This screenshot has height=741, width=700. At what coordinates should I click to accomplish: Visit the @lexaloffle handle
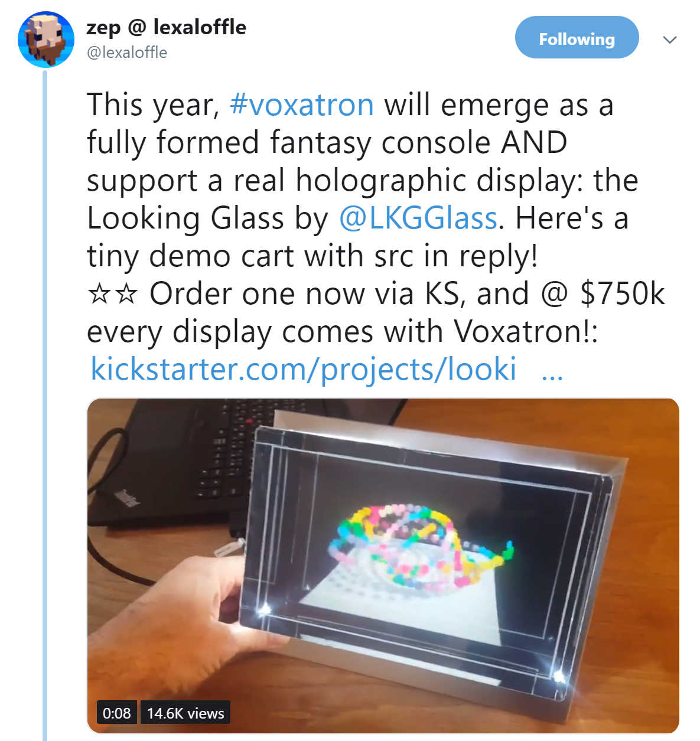(127, 53)
